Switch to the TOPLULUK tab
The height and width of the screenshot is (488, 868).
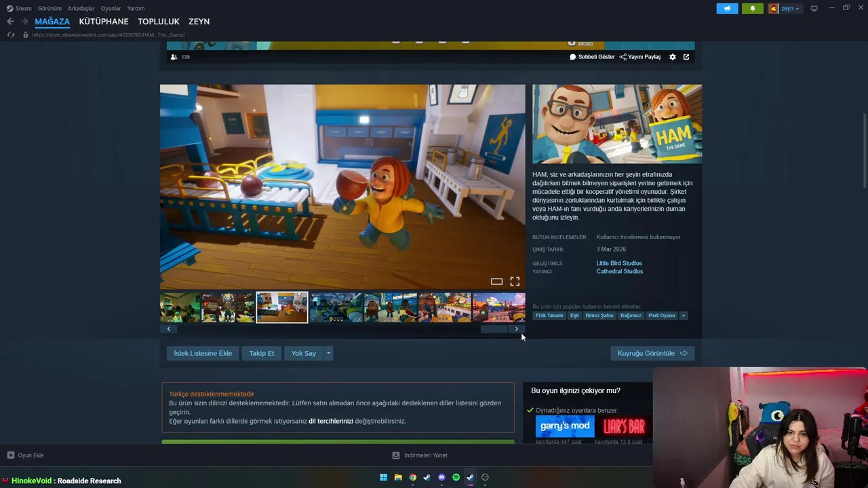click(x=159, y=22)
